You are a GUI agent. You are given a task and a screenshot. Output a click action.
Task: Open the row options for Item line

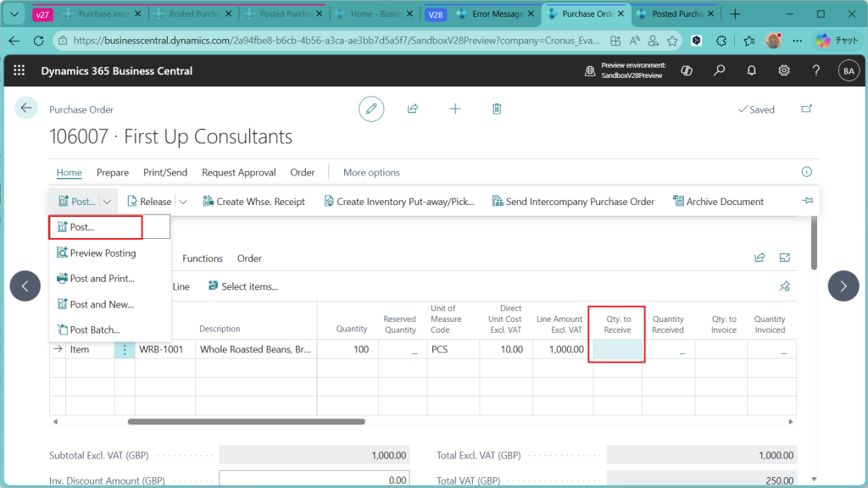pos(125,349)
